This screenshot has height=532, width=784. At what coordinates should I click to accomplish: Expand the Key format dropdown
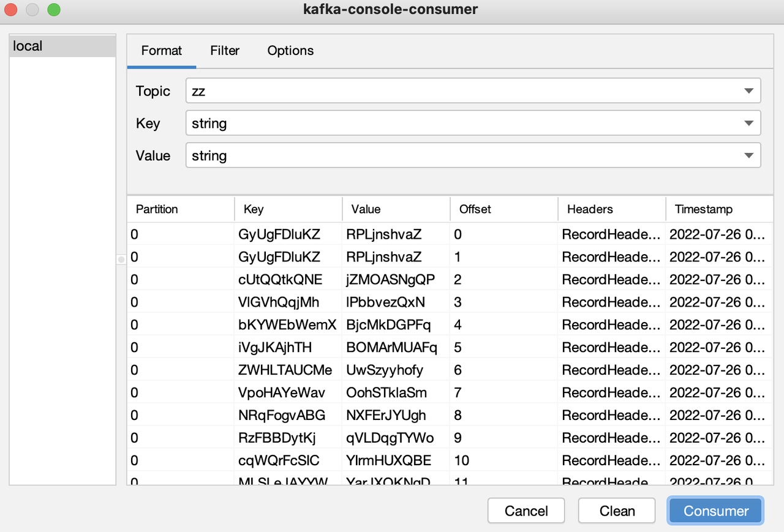[x=748, y=122]
